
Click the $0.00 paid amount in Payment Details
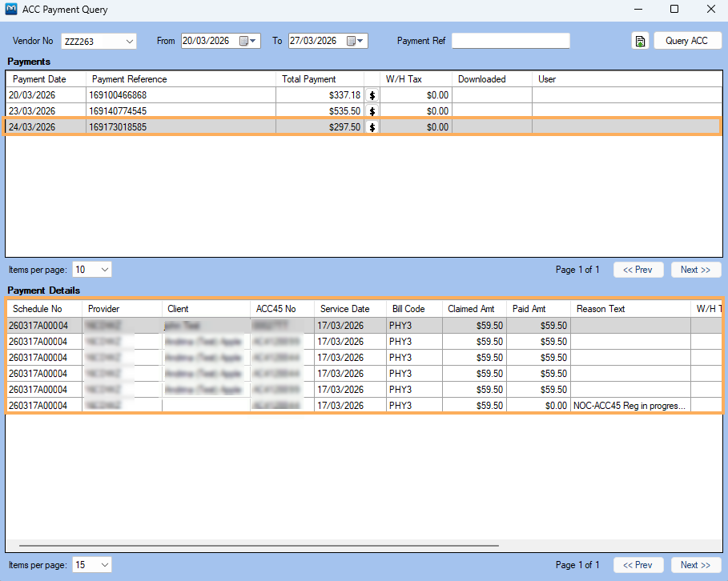556,406
